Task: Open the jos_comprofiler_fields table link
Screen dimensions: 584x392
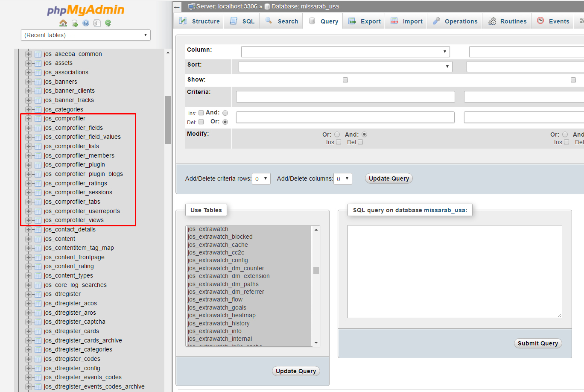Action: point(73,128)
